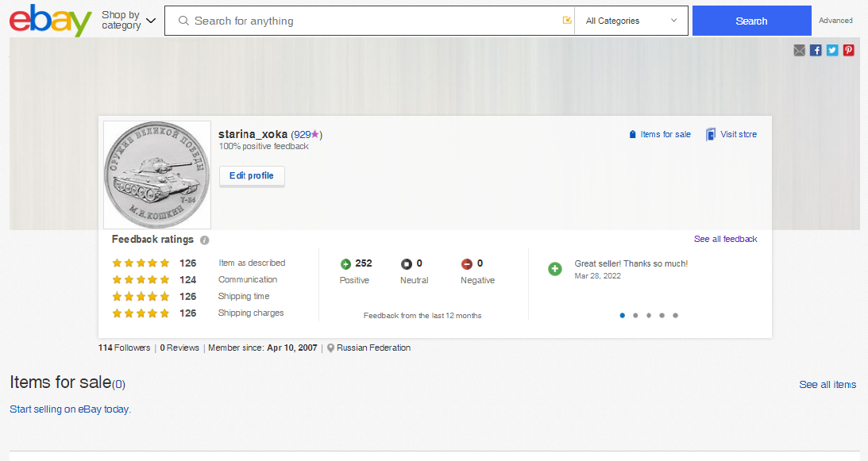Click the magnifier icon in search box
This screenshot has height=461, width=868.
coord(183,21)
